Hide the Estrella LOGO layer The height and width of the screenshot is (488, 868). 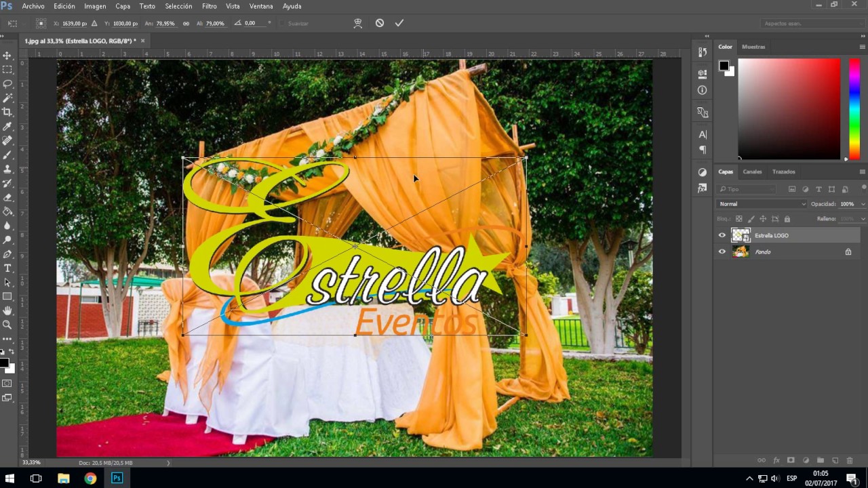pos(722,235)
